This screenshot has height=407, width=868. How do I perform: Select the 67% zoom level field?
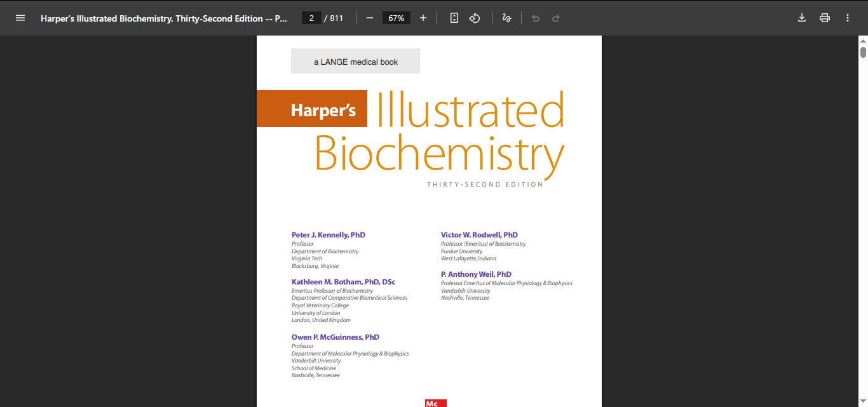coord(397,18)
